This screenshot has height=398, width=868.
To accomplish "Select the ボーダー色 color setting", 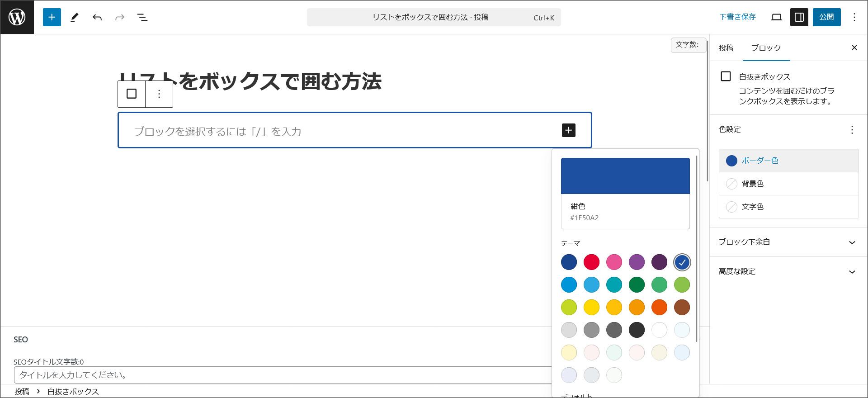I will pos(789,161).
